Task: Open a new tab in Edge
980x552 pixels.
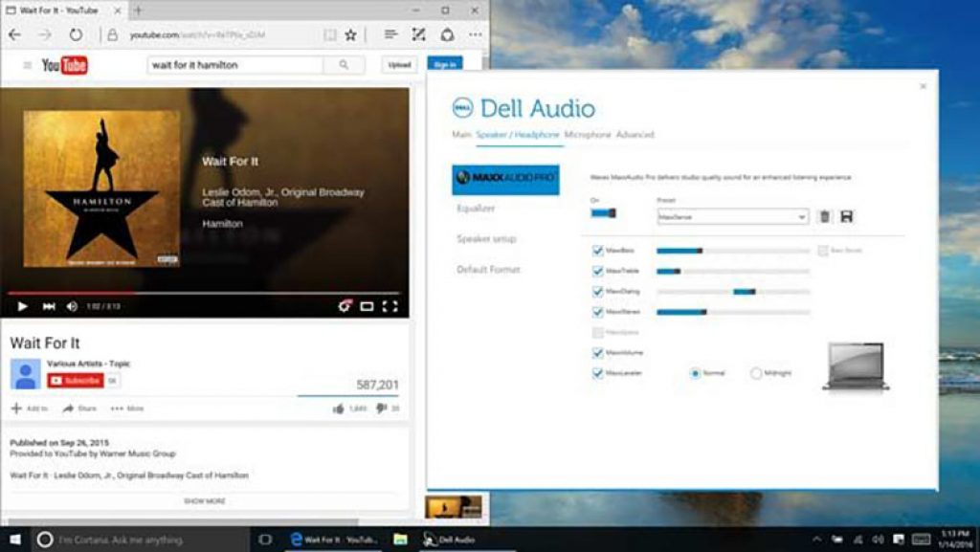Action: point(138,10)
